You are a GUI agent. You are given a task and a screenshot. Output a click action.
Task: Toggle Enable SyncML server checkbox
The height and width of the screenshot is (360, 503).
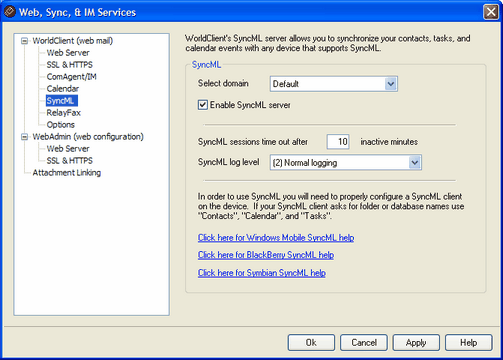pyautogui.click(x=203, y=105)
